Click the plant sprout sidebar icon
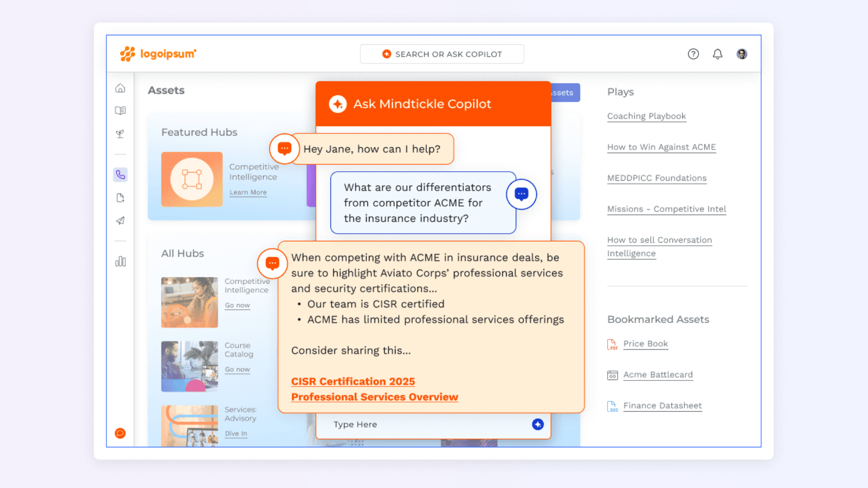 pos(120,134)
